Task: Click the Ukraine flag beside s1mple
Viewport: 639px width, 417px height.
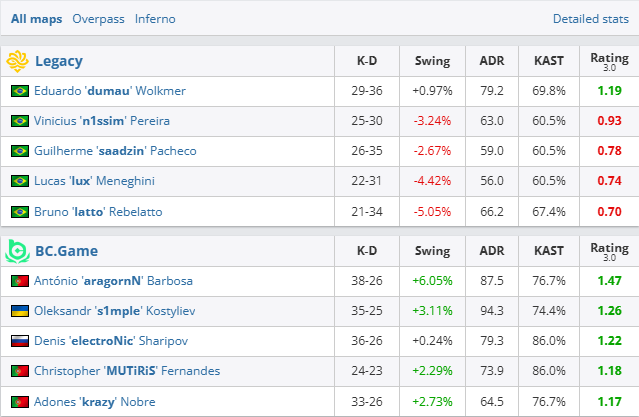Action: pos(19,311)
